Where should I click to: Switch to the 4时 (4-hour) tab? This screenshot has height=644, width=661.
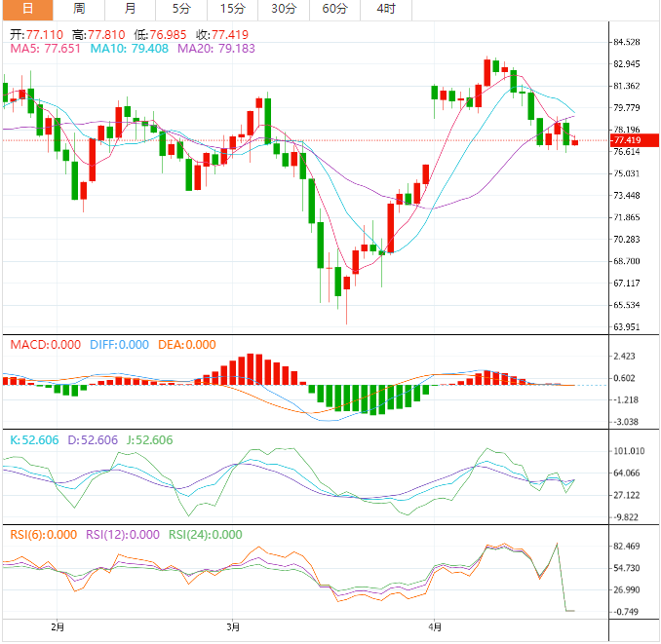coord(385,9)
